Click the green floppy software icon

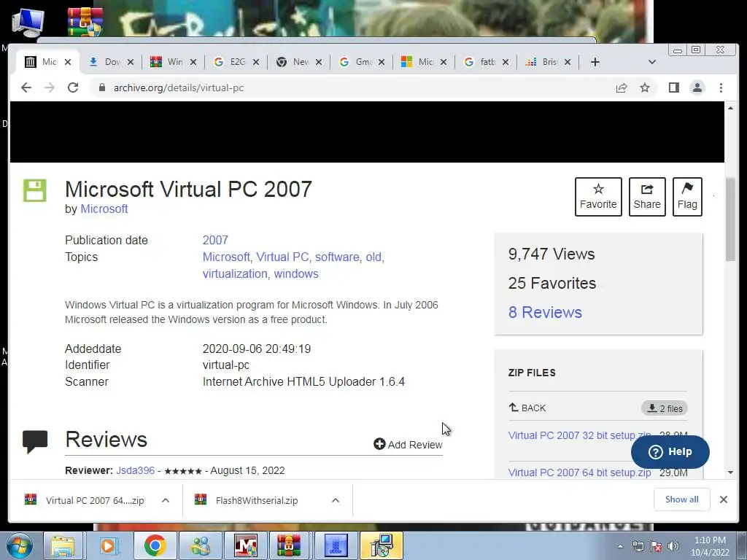tap(35, 190)
